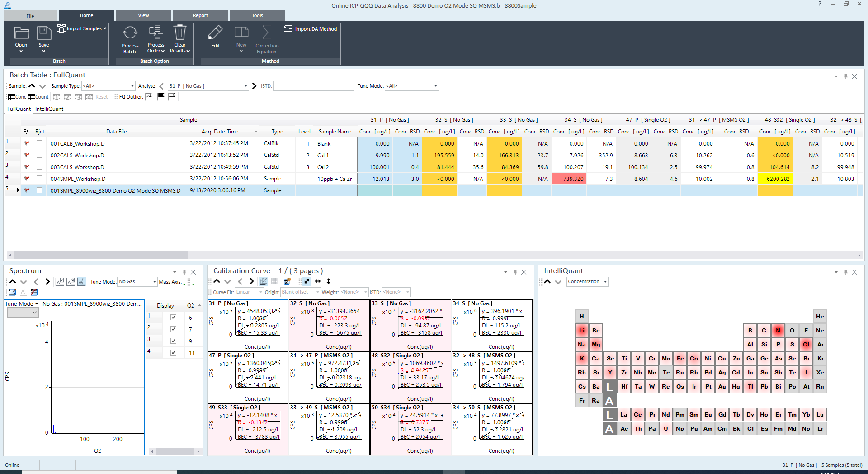This screenshot has height=474, width=868.
Task: Check the Rjct box for 003CALS_Workshop.D
Action: (40, 167)
